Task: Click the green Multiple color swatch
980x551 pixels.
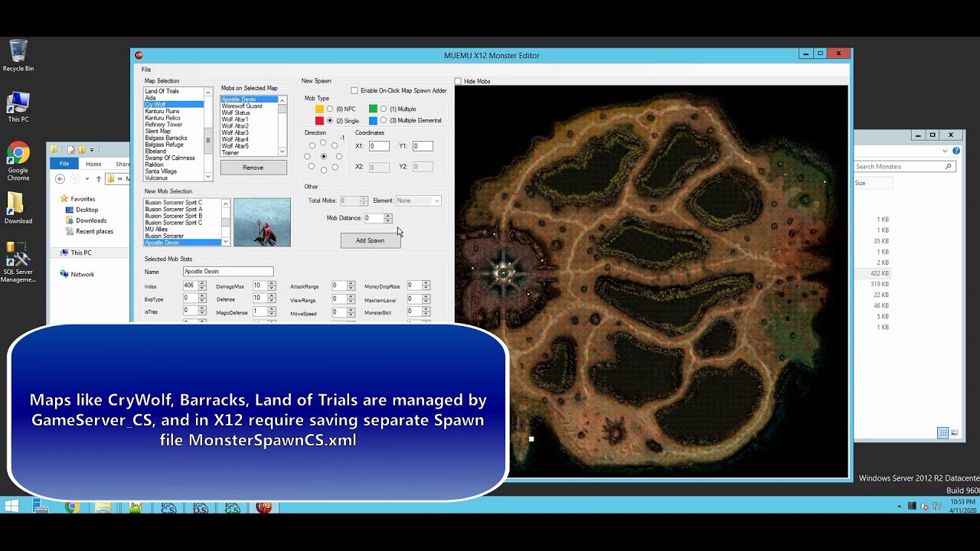Action: click(x=373, y=109)
